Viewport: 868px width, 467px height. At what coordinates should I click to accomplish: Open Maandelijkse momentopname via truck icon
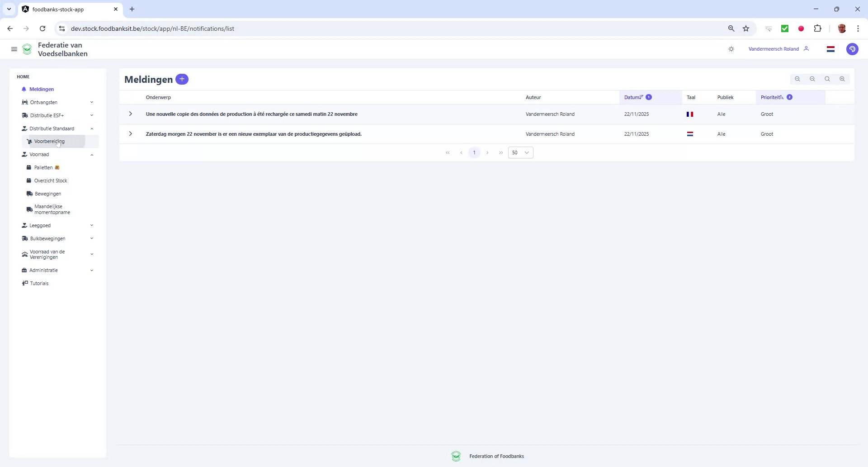(30, 209)
